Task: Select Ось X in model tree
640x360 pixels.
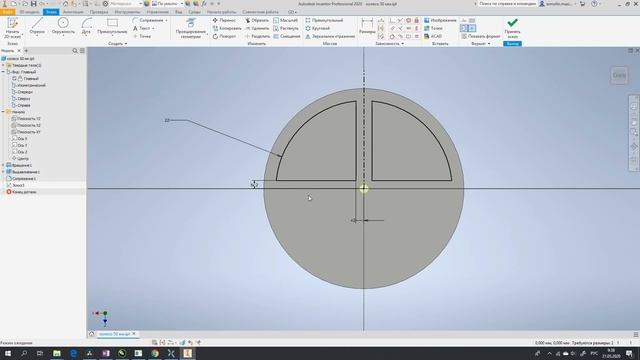Action: coord(20,138)
